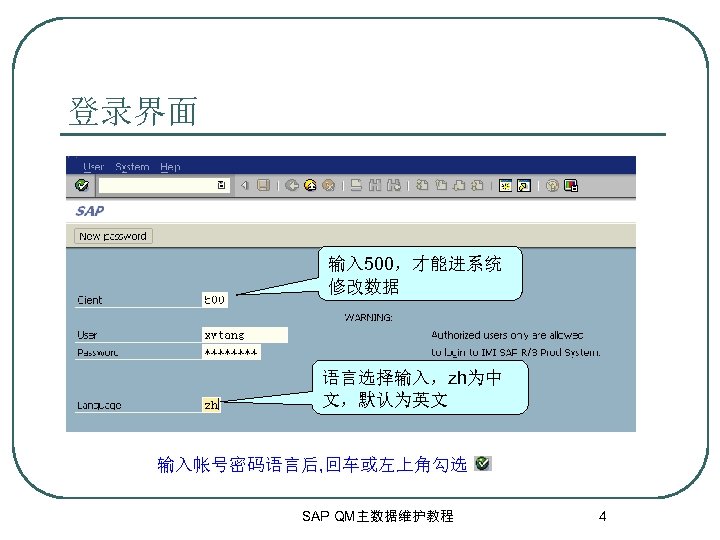Click the Create Shortcut icon
720x540 pixels.
click(524, 186)
